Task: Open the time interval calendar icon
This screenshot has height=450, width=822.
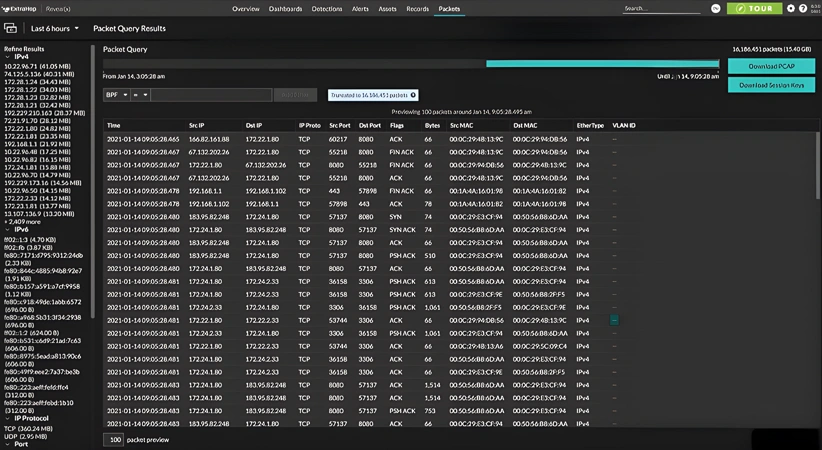Action: click(x=10, y=28)
